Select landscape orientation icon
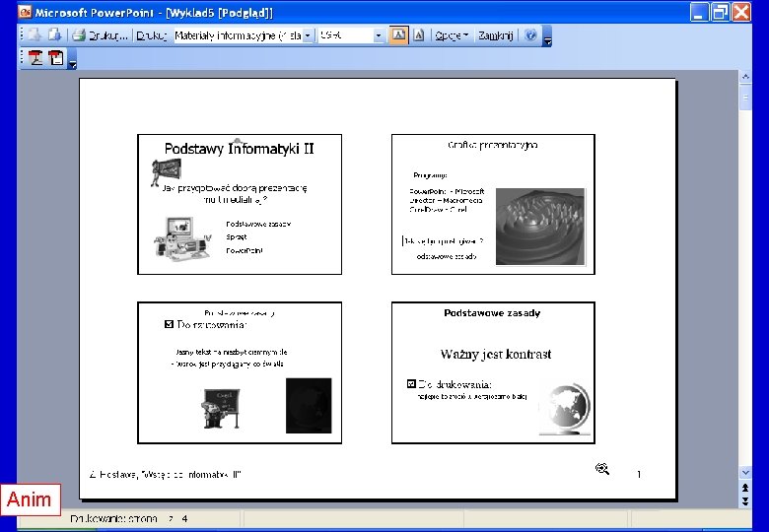The height and width of the screenshot is (532, 769). (x=398, y=35)
